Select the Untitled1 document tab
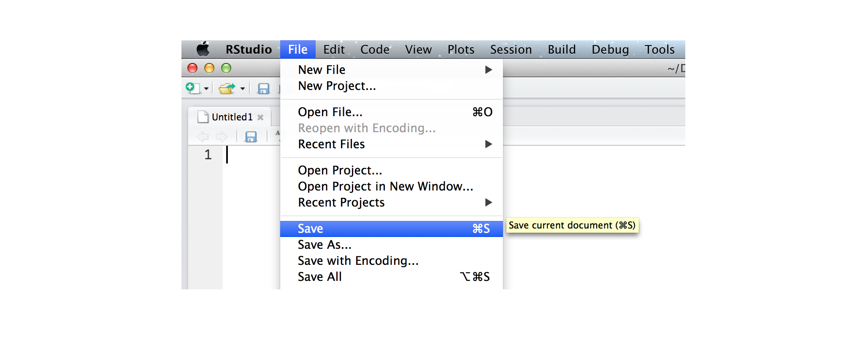The image size is (868, 343). tap(232, 117)
